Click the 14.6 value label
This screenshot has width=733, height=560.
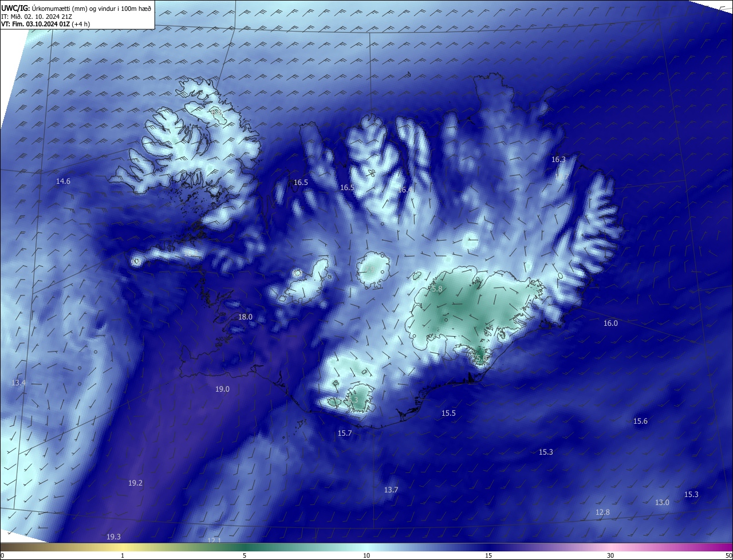63,182
